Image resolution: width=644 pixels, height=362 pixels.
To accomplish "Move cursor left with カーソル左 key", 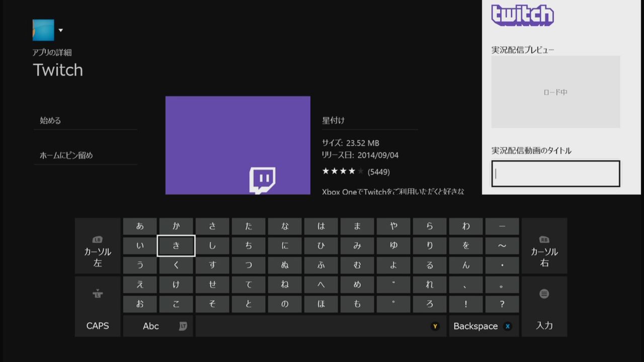I will point(98,246).
